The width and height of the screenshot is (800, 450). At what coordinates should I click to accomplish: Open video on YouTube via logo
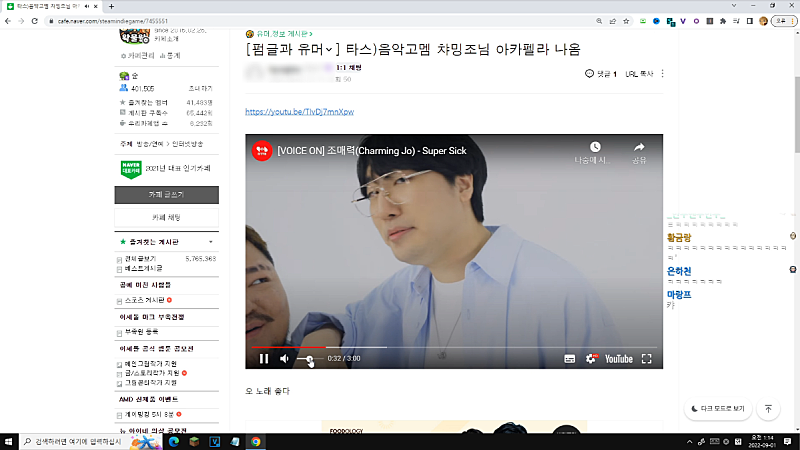coord(618,359)
